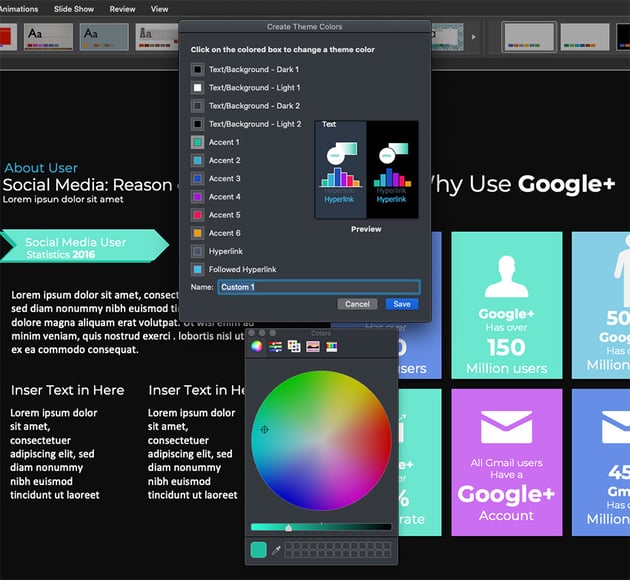Open the color palettes picker tab
Screen dimensions: 630x580
[294, 346]
